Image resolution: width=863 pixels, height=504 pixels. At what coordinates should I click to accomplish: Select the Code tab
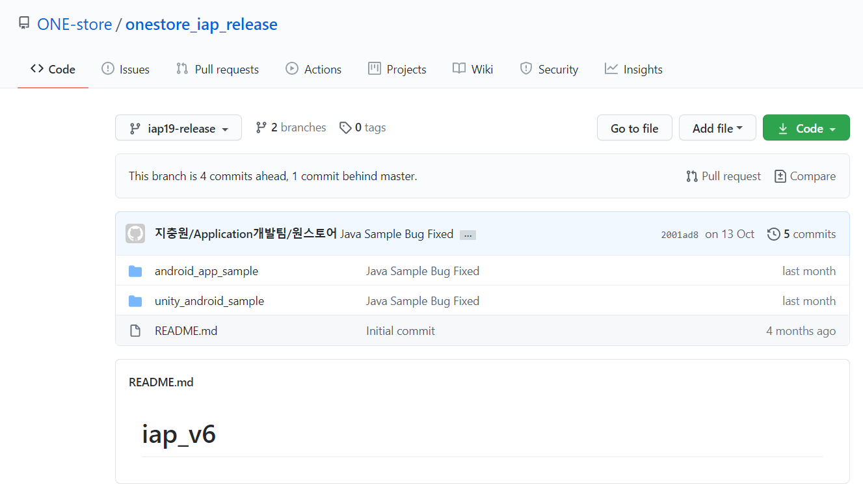pos(53,69)
